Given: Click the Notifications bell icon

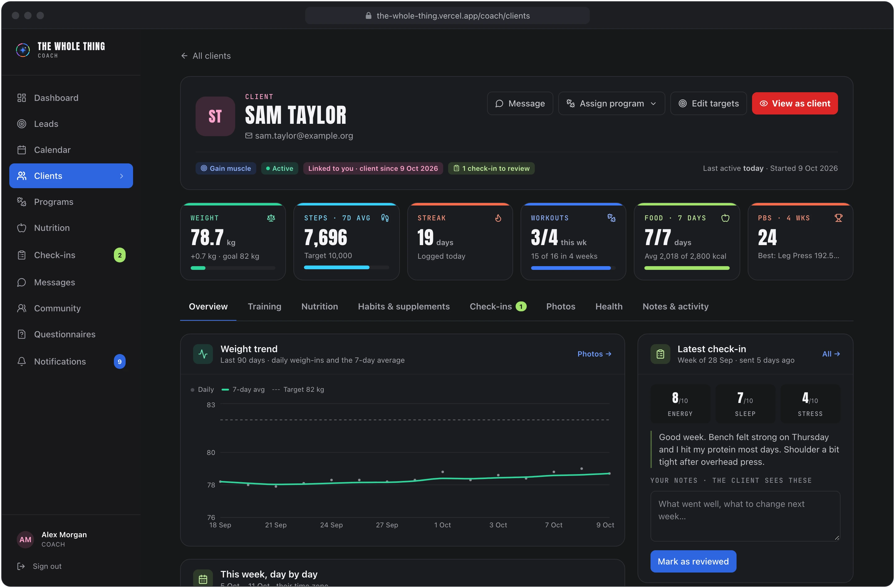Looking at the screenshot, I should (21, 361).
